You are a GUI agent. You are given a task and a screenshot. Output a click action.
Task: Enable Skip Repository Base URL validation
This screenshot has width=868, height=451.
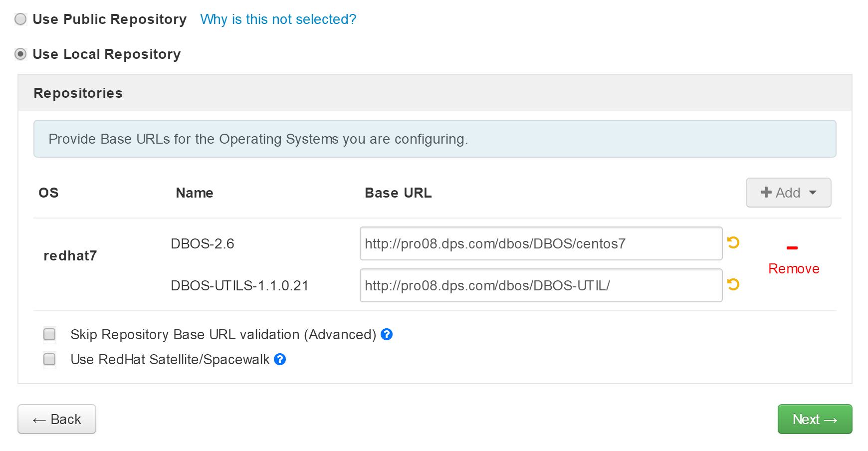[x=49, y=334]
